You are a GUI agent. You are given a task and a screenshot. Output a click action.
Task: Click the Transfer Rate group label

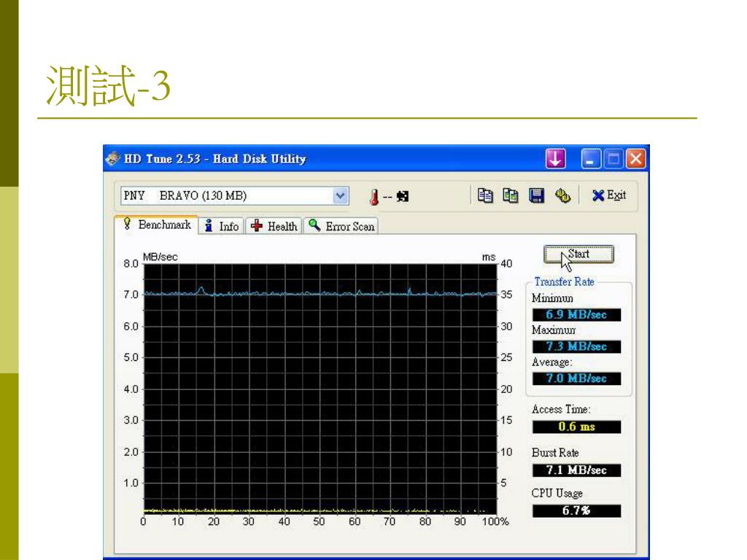pyautogui.click(x=564, y=282)
